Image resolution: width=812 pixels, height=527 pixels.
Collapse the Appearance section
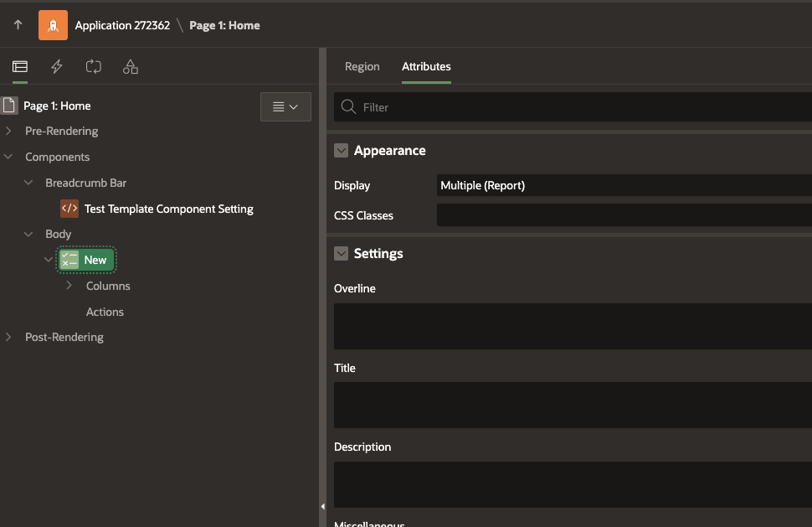[341, 151]
